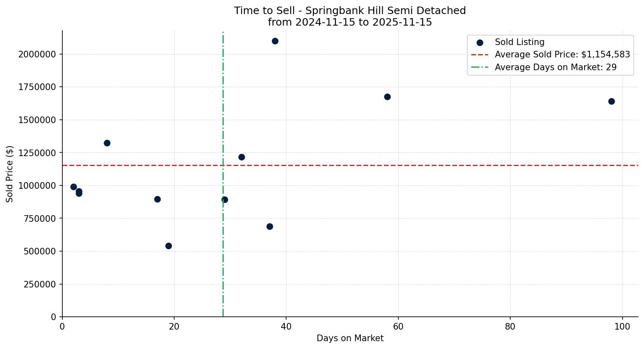Click the 2000000 tick label on y-axis
Viewport: 644px width, 349px height.
pos(37,54)
